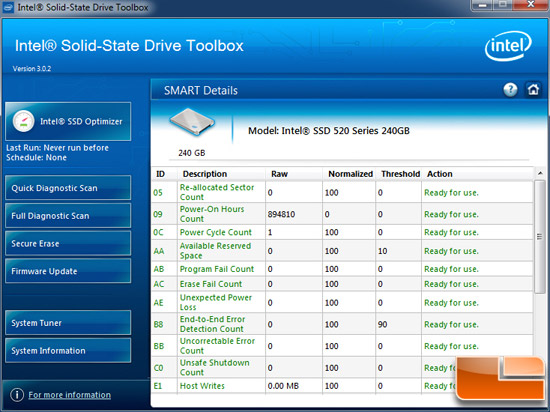
Task: Open the help question mark icon
Action: coord(510,90)
